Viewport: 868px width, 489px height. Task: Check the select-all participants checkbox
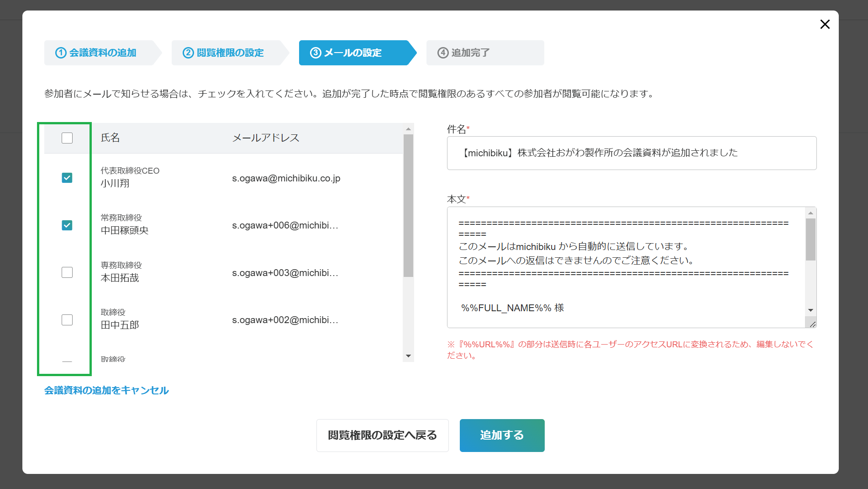tap(67, 138)
